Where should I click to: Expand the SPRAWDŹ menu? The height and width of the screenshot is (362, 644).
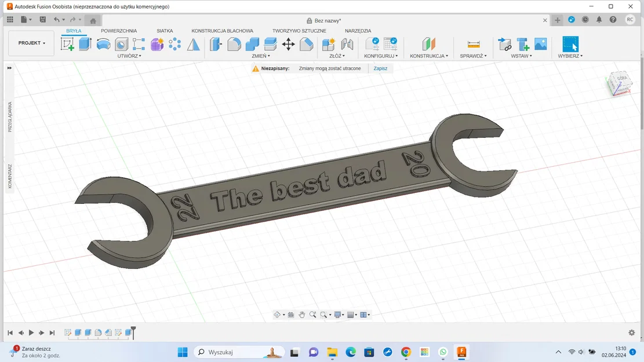[473, 56]
